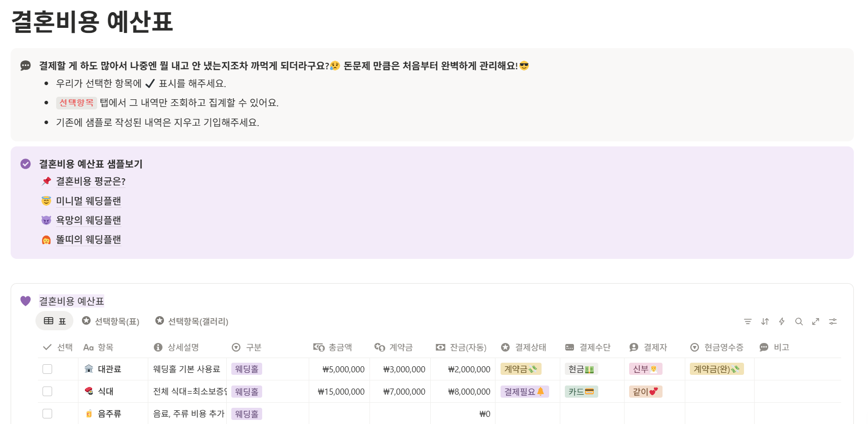Click the ₩15,000,000 total amount cell
This screenshot has height=424, width=868.
click(339, 391)
